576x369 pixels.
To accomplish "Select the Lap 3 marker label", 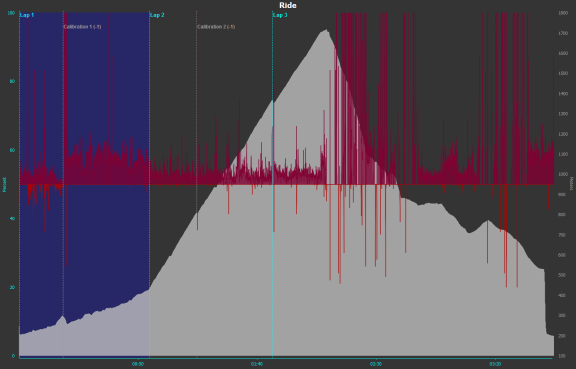I will coord(280,15).
